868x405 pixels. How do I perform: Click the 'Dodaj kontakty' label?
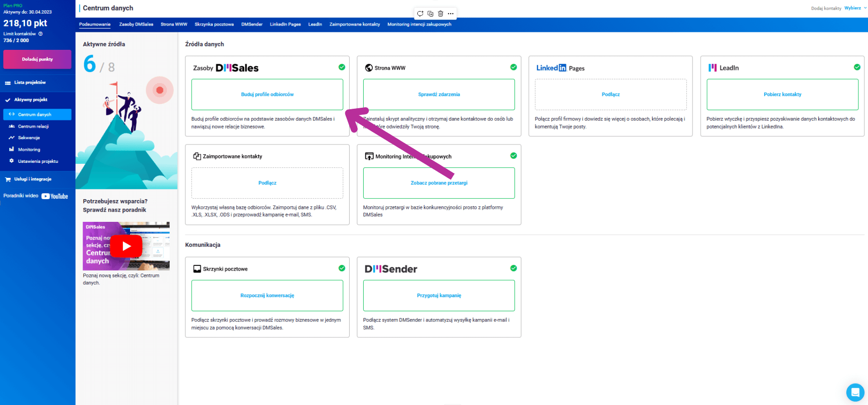[826, 8]
